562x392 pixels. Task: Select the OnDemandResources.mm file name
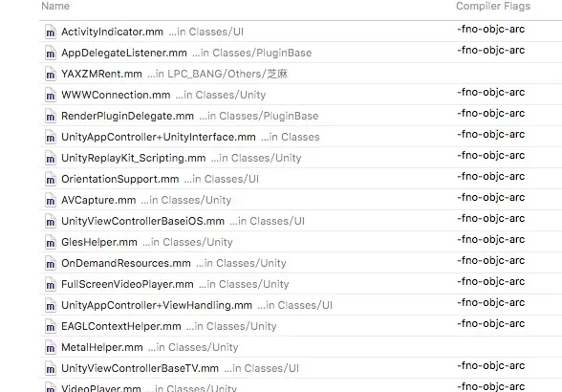coord(126,263)
